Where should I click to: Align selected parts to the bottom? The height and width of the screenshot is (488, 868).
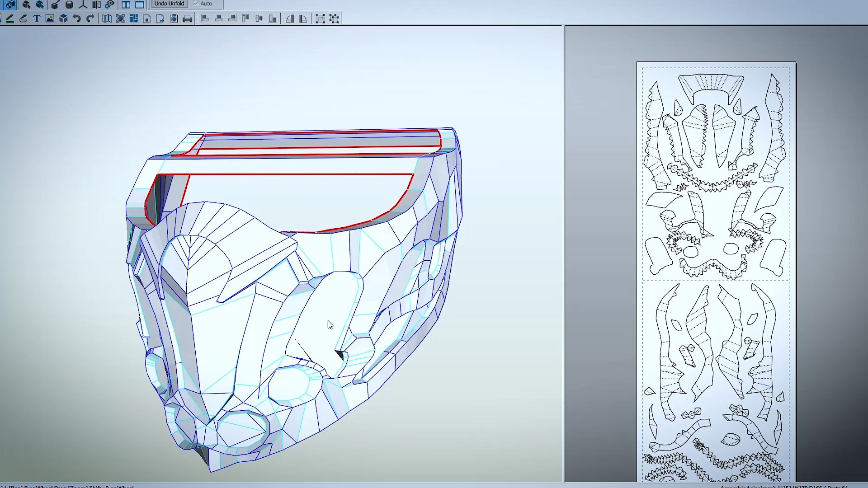(x=273, y=19)
